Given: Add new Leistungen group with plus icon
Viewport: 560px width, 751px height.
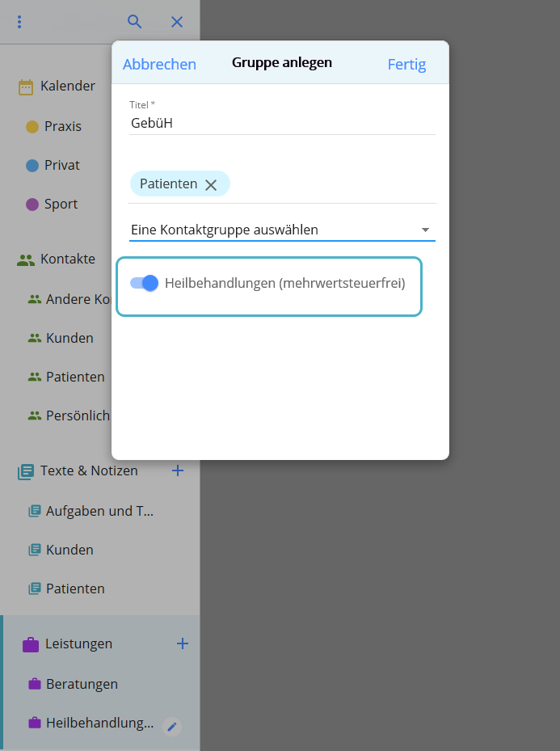Looking at the screenshot, I should pyautogui.click(x=183, y=643).
